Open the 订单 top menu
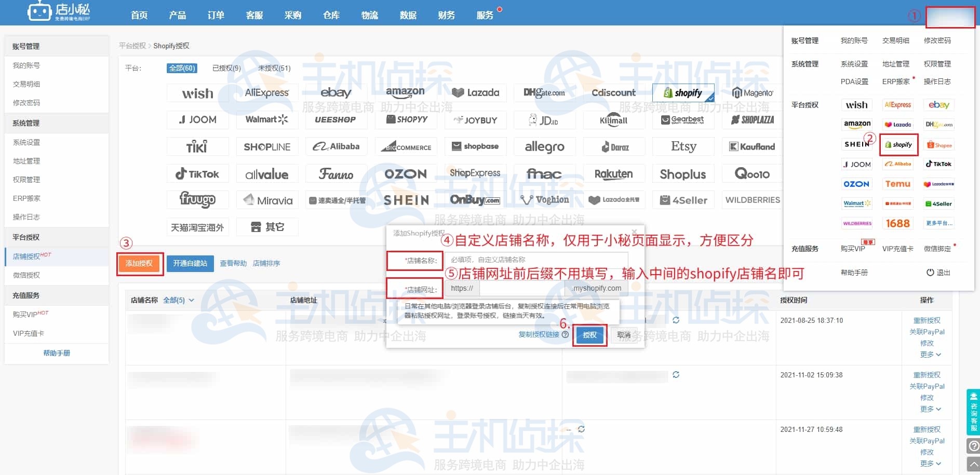 pyautogui.click(x=216, y=15)
